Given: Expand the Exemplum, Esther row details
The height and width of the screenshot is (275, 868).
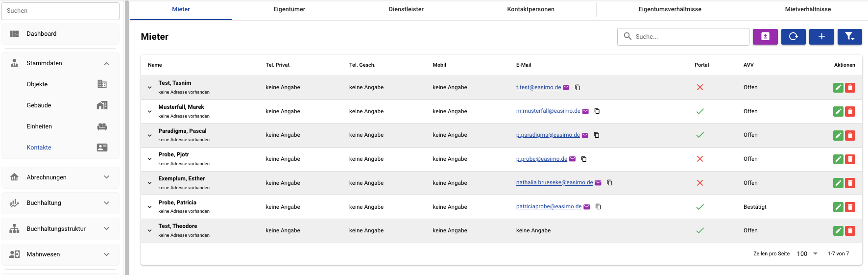Looking at the screenshot, I should click(x=150, y=183).
